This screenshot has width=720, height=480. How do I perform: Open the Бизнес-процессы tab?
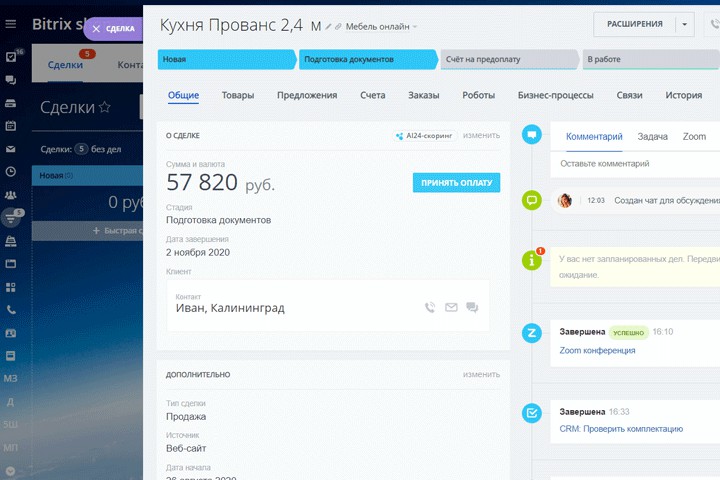(x=556, y=95)
